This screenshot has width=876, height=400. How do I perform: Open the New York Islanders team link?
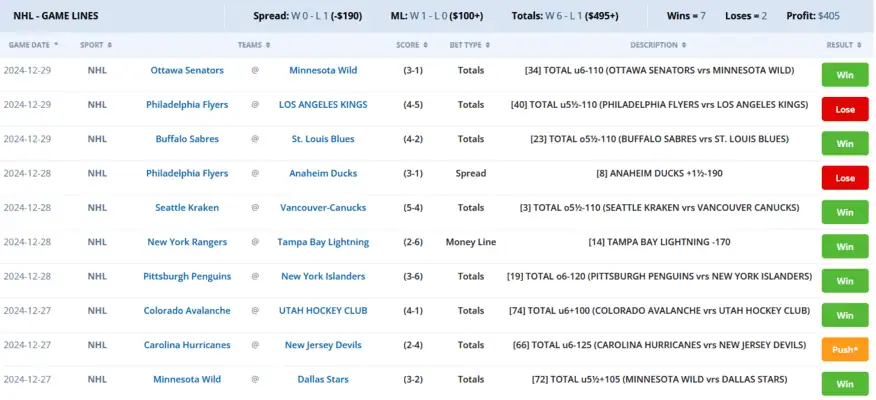click(x=323, y=277)
